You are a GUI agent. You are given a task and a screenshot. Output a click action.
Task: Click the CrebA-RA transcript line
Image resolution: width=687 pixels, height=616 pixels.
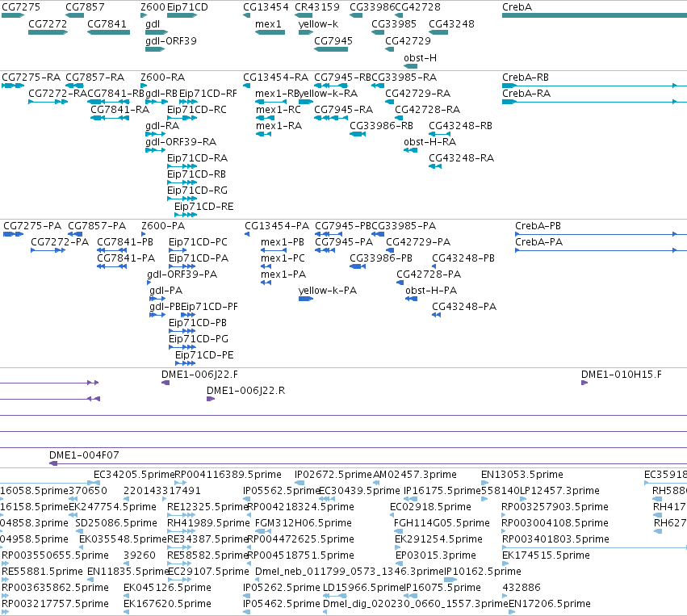tap(594, 102)
